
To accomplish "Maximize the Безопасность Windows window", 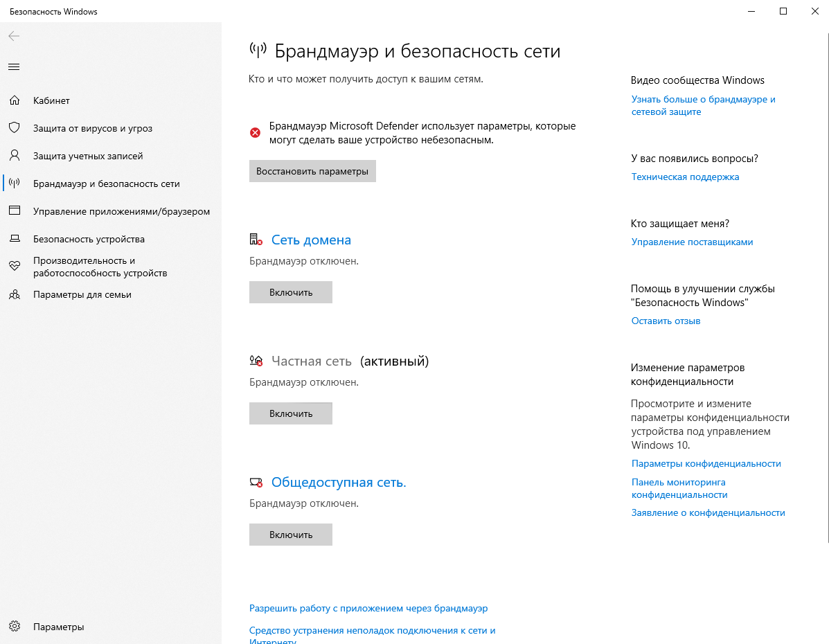I will [x=783, y=11].
